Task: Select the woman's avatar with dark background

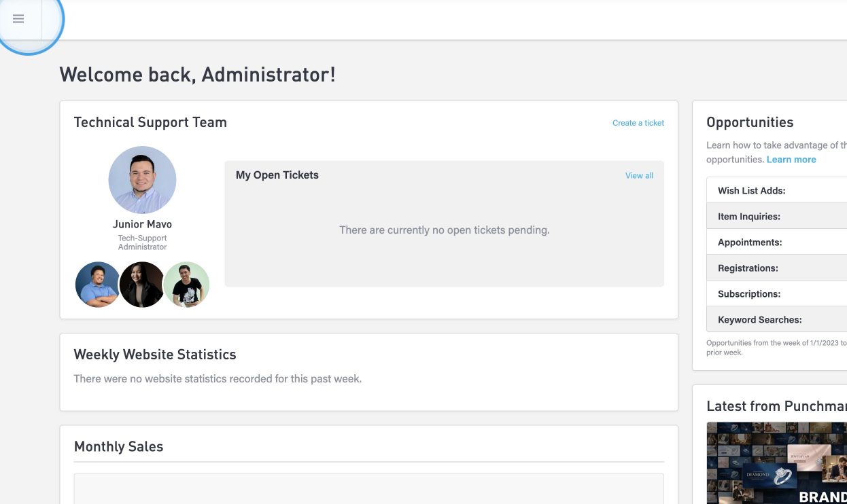Action: point(142,285)
